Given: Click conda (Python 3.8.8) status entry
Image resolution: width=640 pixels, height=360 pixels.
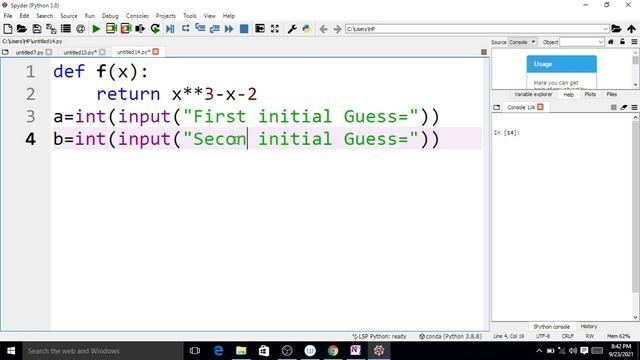Looking at the screenshot, I should pyautogui.click(x=450, y=336).
